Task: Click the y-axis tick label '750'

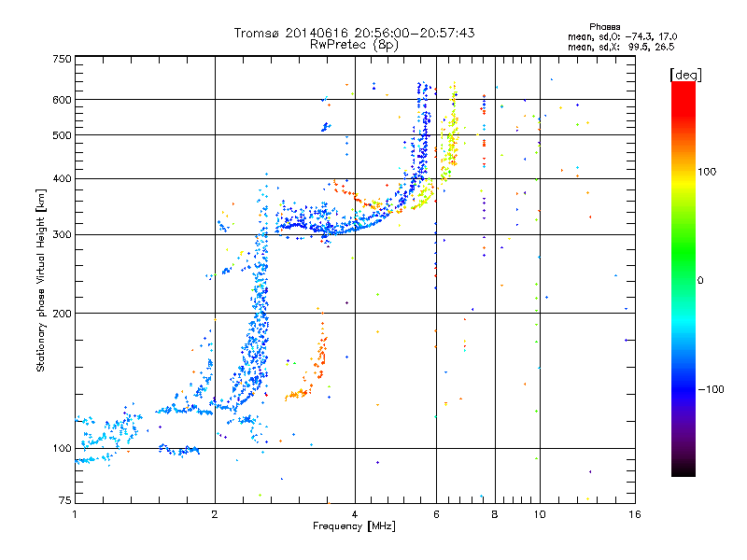Action: coord(62,59)
